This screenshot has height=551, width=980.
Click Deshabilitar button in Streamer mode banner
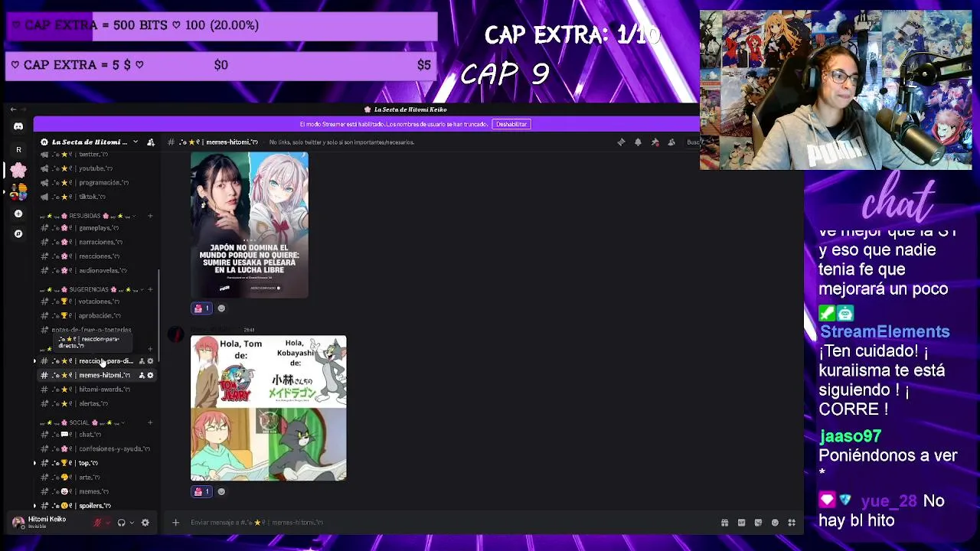click(x=511, y=124)
